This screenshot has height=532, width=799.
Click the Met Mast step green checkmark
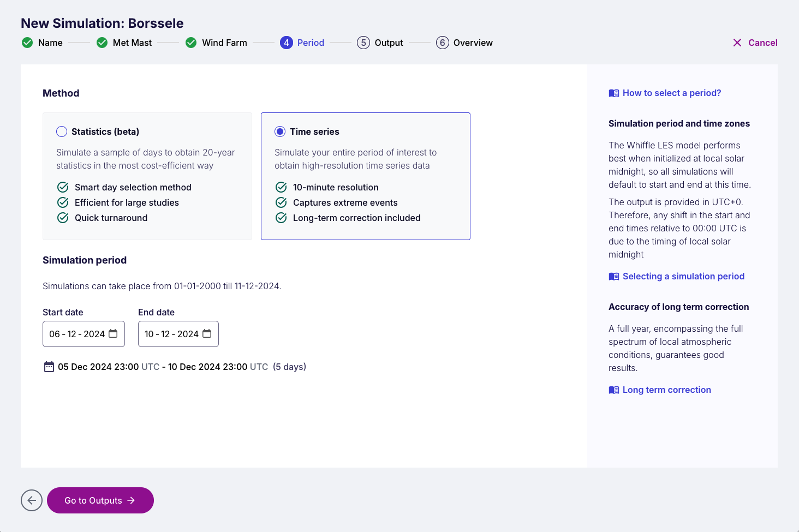tap(102, 43)
